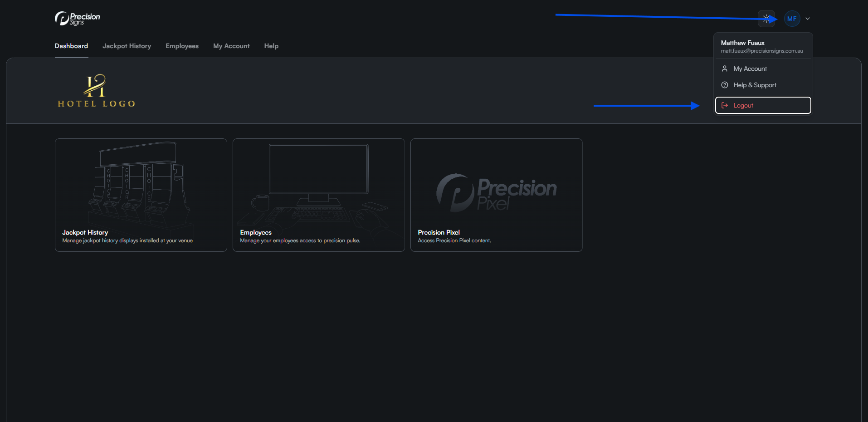Click the question mark Help & Support icon
868x422 pixels.
[725, 85]
